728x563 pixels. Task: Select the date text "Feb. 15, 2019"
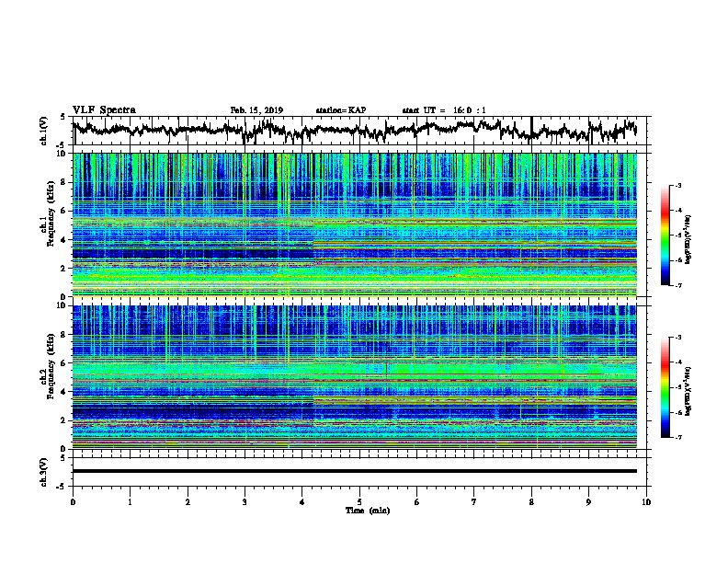pyautogui.click(x=256, y=110)
